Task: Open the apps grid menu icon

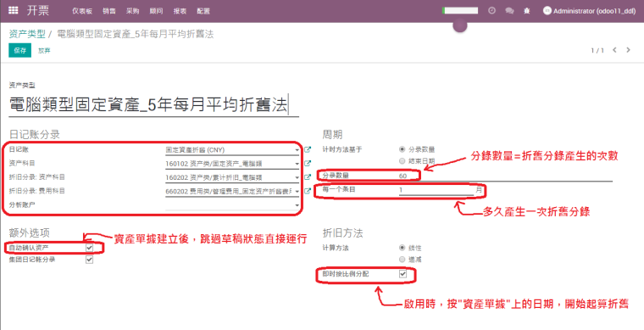Action: [14, 11]
